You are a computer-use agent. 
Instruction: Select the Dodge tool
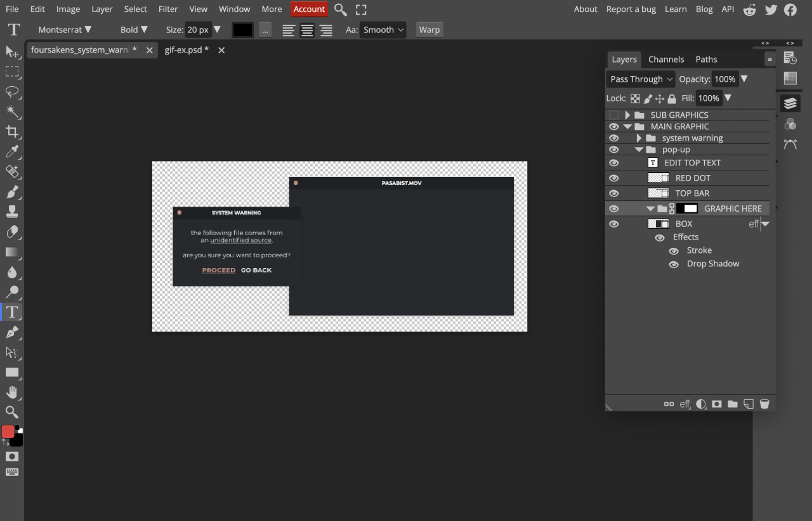(12, 292)
